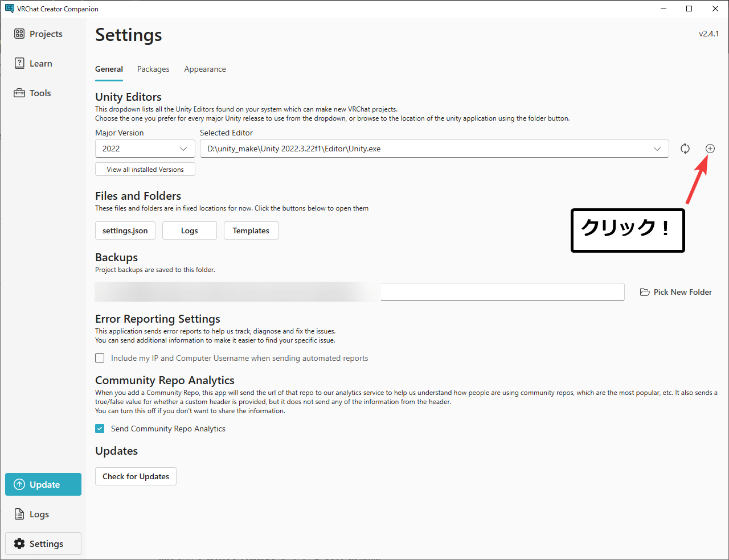Click Check for Updates
The width and height of the screenshot is (729, 560).
136,476
